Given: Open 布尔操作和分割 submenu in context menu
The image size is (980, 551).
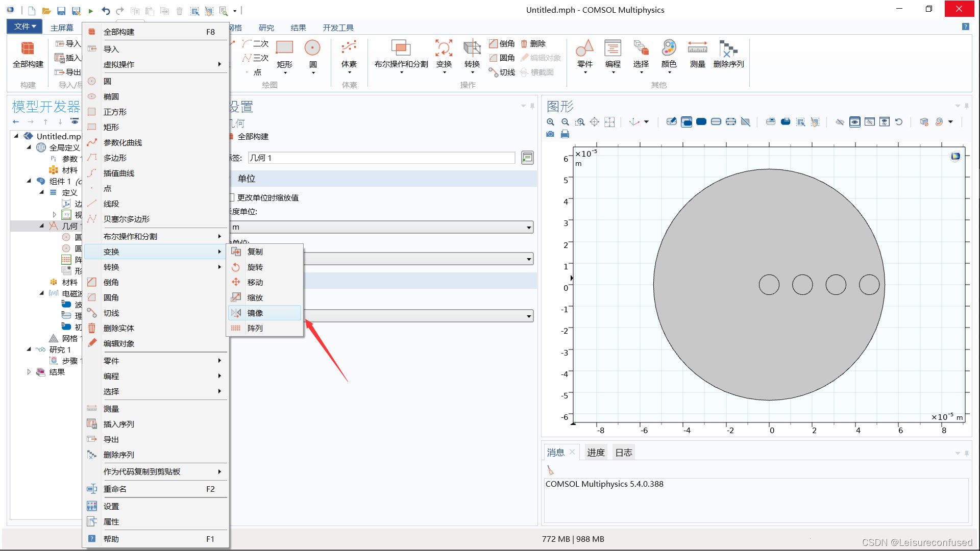Looking at the screenshot, I should [155, 236].
